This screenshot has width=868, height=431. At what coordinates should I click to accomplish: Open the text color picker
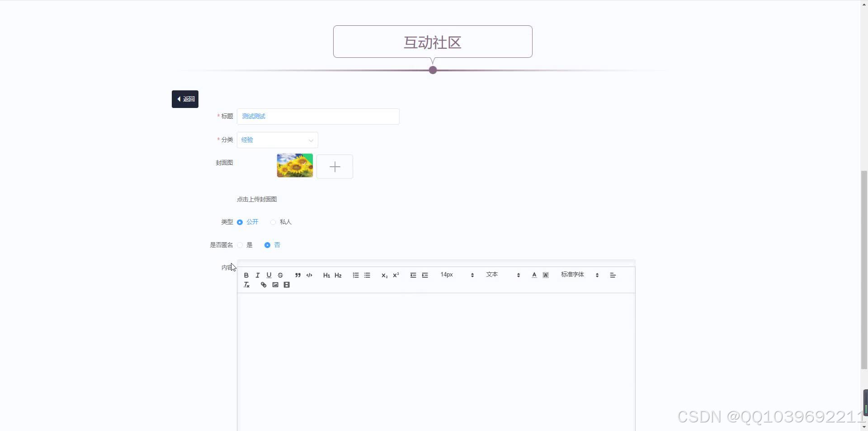click(x=533, y=275)
